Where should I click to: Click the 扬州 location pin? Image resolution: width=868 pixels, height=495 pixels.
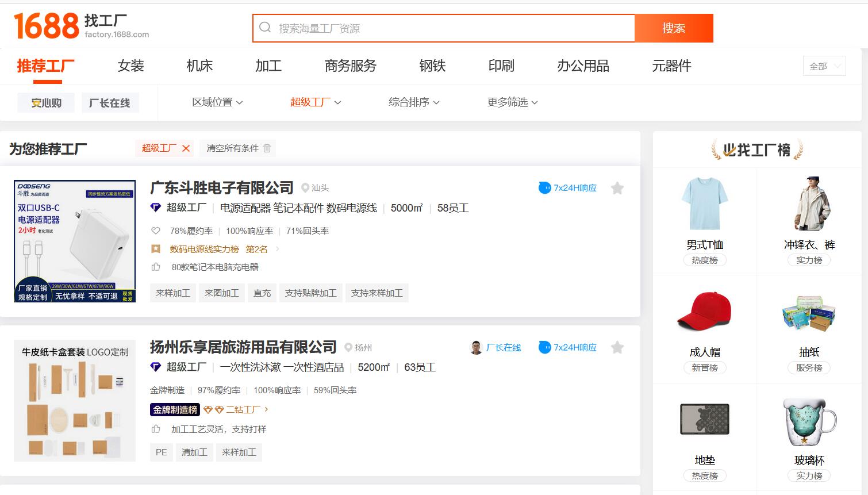point(348,347)
